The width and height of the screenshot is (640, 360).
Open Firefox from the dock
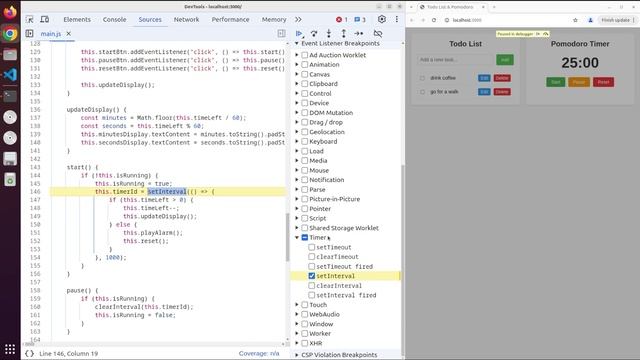coord(10,12)
